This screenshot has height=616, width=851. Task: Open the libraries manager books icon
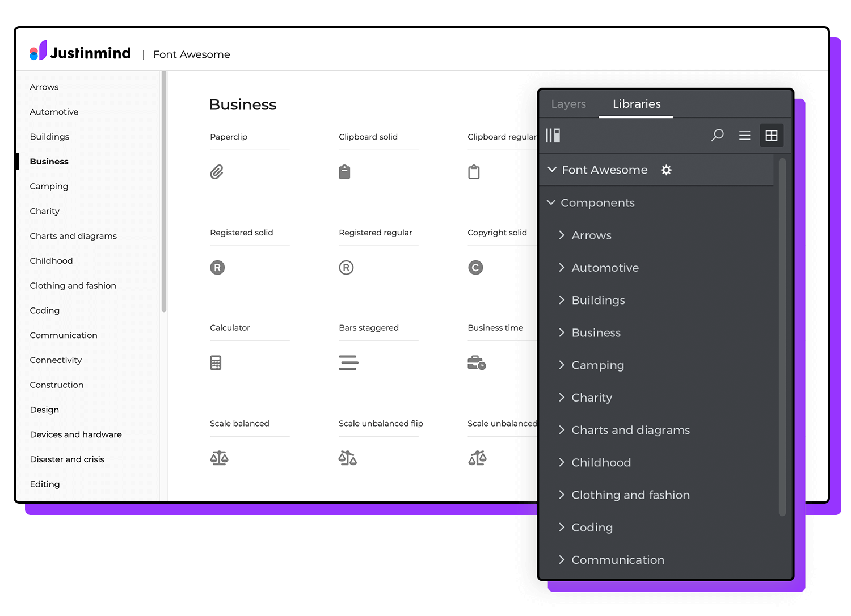[553, 135]
